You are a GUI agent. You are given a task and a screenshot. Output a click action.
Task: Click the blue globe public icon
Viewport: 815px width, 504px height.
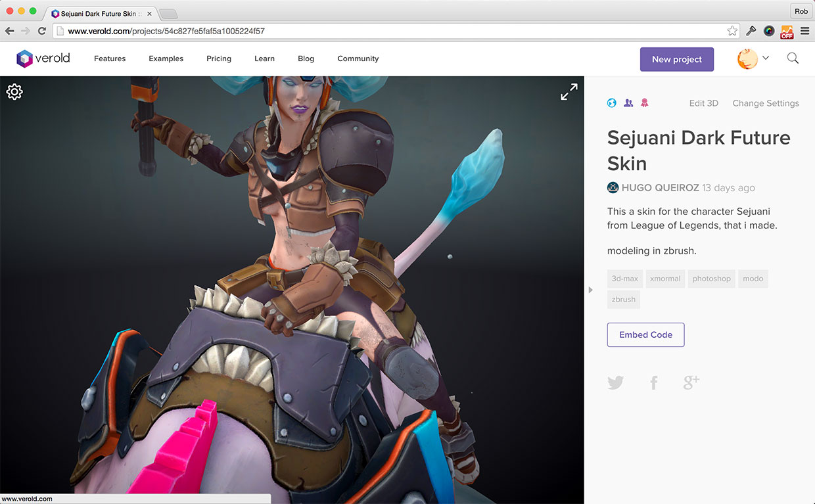[x=612, y=103]
